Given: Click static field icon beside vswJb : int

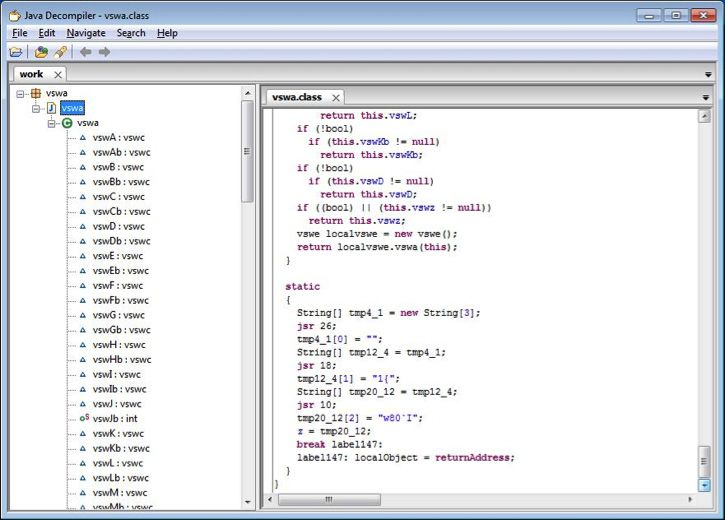Looking at the screenshot, I should coord(84,418).
